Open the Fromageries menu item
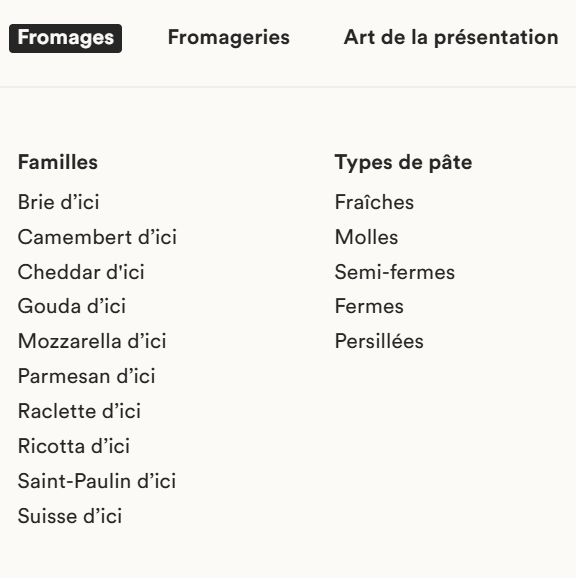Image resolution: width=576 pixels, height=578 pixels. tap(228, 38)
